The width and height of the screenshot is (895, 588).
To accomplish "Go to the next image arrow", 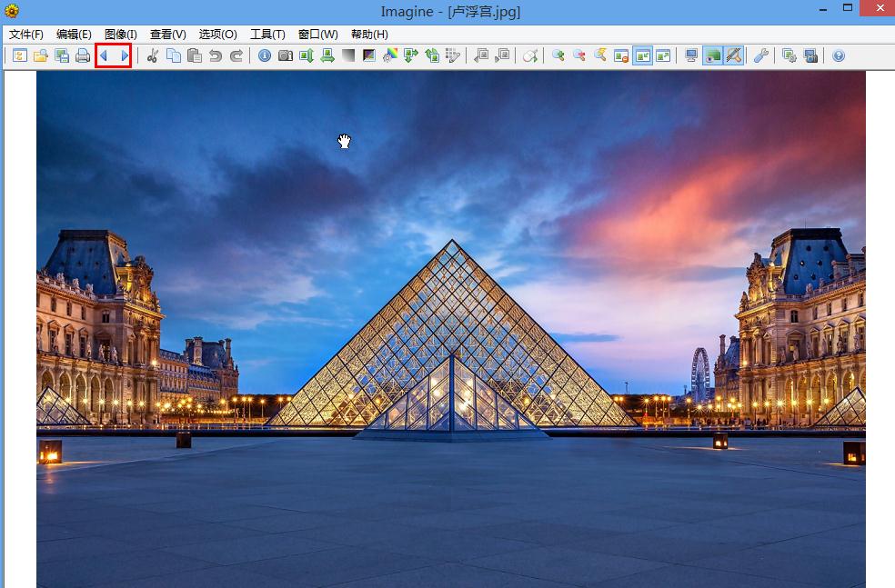I will click(x=124, y=55).
